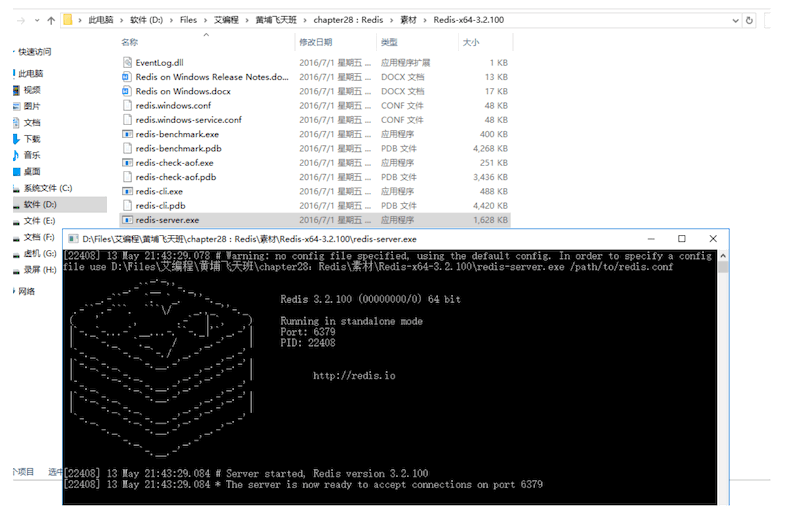Click the EventLog.dll file icon

[x=127, y=63]
